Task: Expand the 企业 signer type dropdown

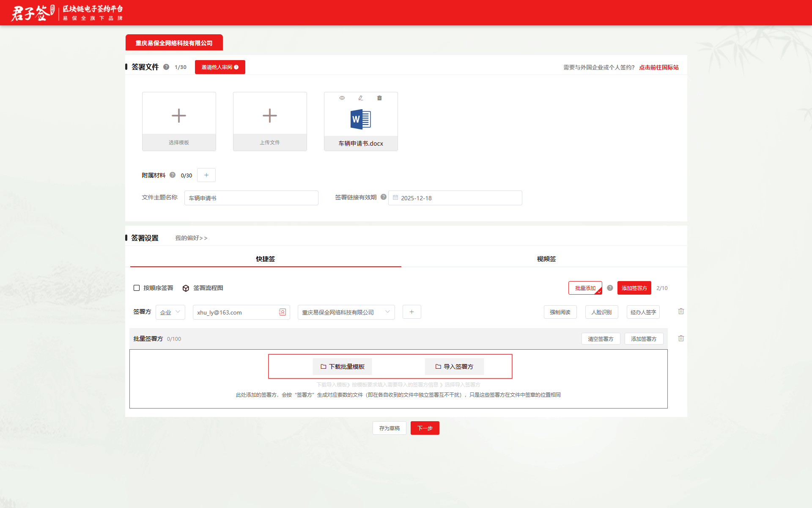Action: coord(170,312)
